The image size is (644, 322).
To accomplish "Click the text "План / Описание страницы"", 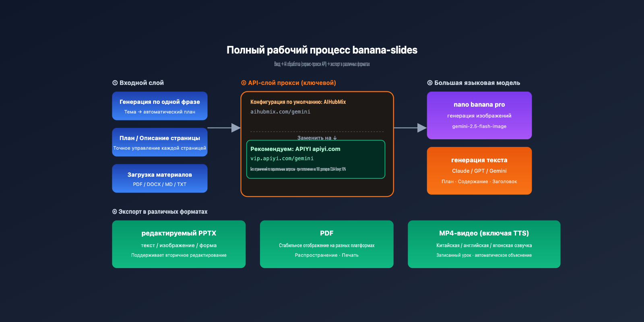I will [160, 138].
